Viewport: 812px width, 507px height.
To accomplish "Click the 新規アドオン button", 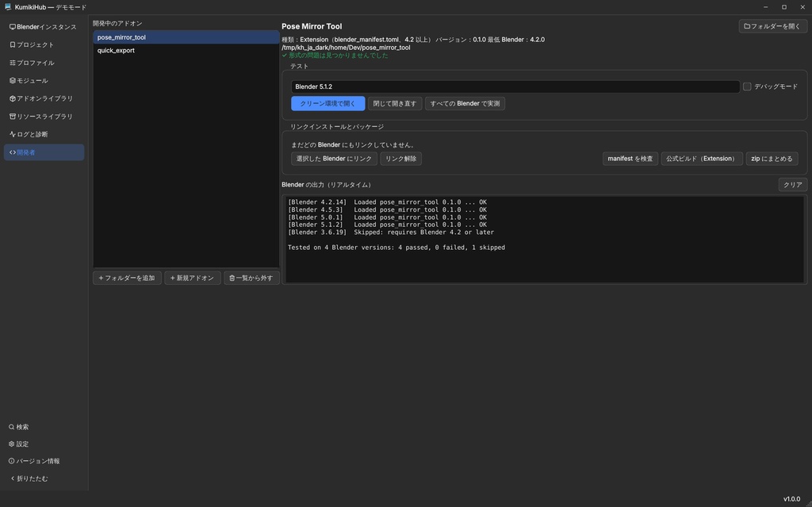I will pyautogui.click(x=193, y=278).
